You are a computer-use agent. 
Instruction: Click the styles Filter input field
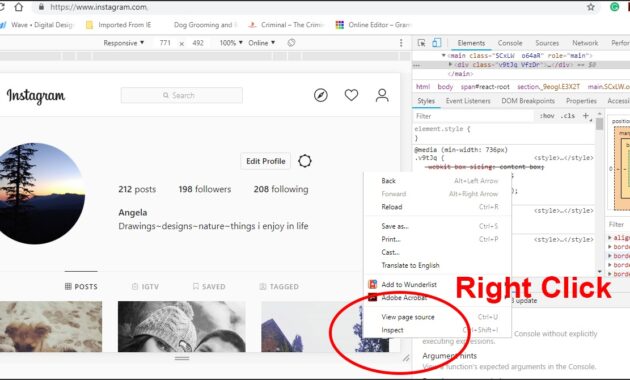[474, 116]
